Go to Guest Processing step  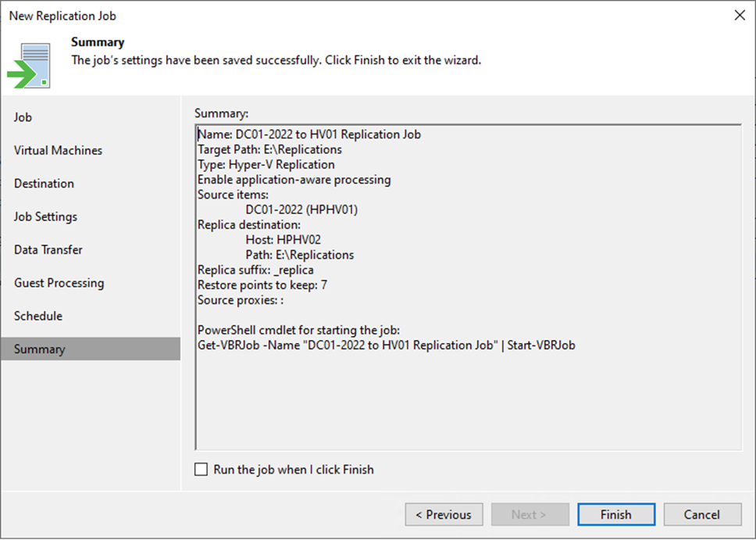tap(59, 283)
